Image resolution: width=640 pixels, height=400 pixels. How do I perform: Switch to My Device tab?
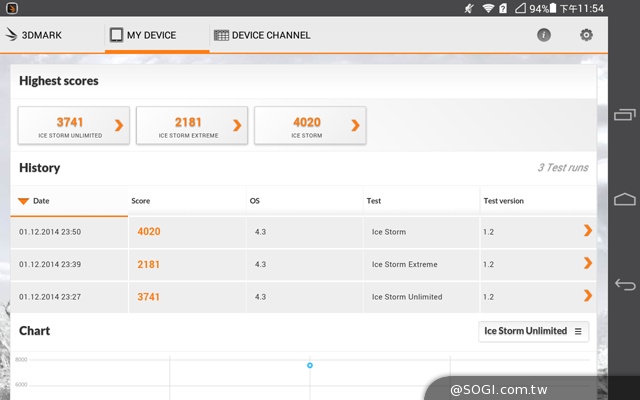tap(143, 35)
